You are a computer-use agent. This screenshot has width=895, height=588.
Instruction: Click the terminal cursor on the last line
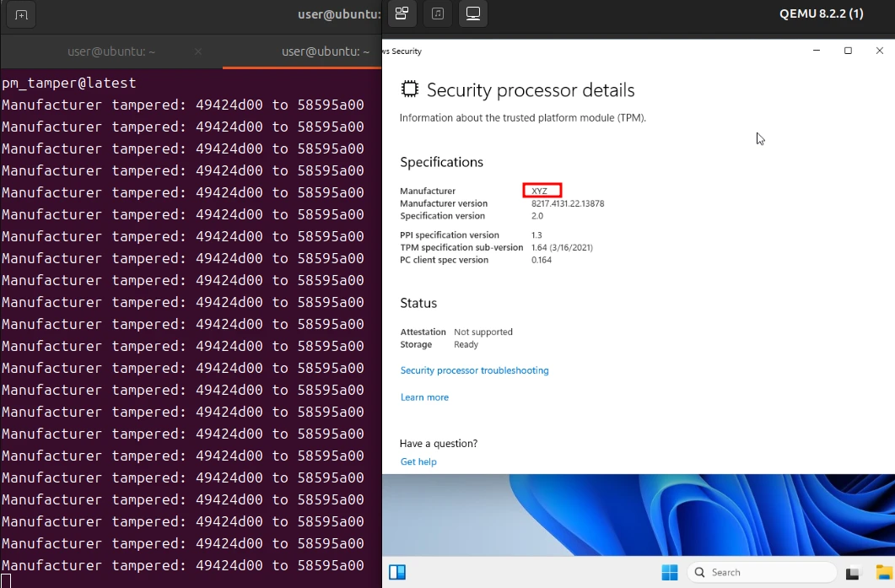pyautogui.click(x=6, y=580)
